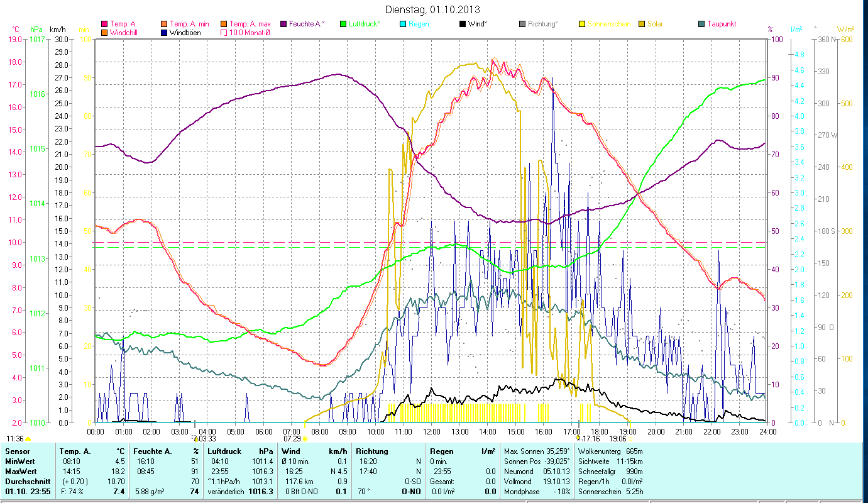Click the MaxWert row label
868x503 pixels.
21,471
